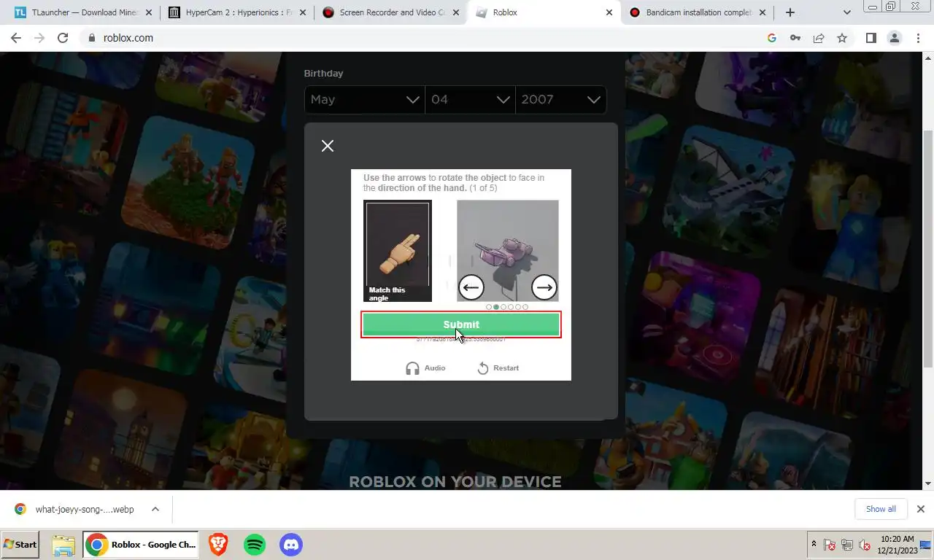
Task: Restart the captcha challenge
Action: coord(498,368)
